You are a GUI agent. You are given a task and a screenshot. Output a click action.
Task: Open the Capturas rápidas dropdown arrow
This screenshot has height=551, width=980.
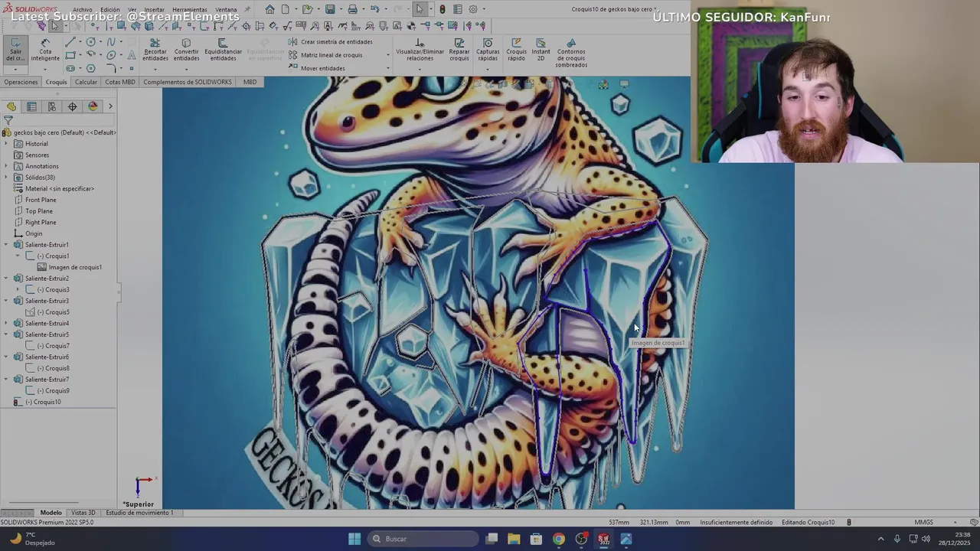[x=488, y=69]
